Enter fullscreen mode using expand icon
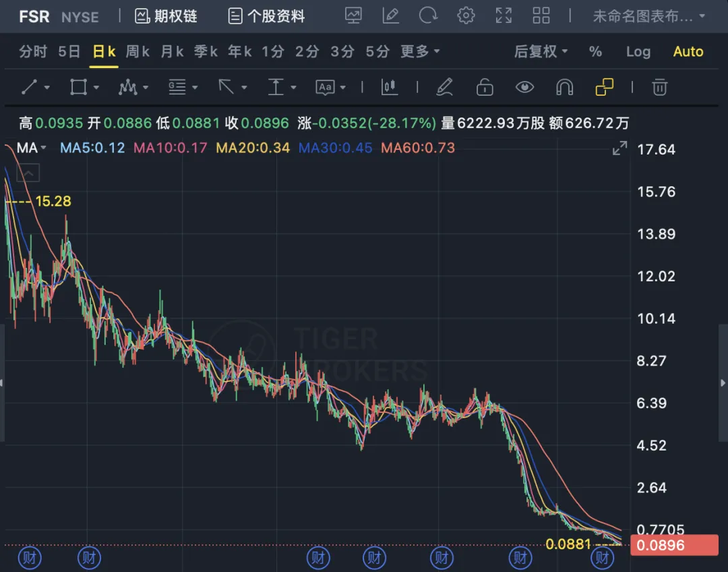This screenshot has width=728, height=572. [x=504, y=16]
